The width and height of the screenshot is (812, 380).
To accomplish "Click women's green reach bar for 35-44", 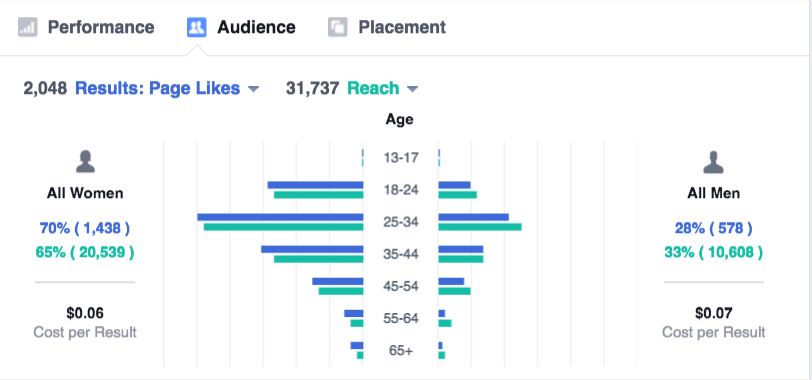I will coord(318,259).
